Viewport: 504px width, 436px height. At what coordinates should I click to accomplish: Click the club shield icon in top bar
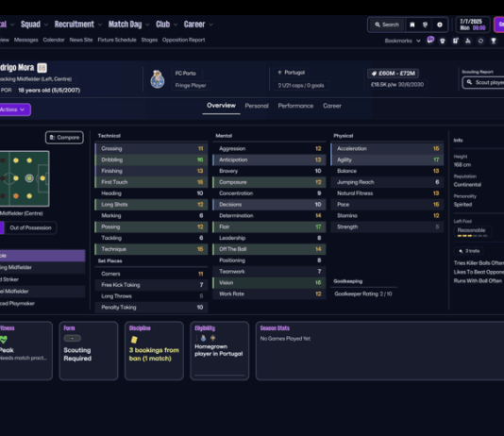pyautogui.click(x=425, y=25)
